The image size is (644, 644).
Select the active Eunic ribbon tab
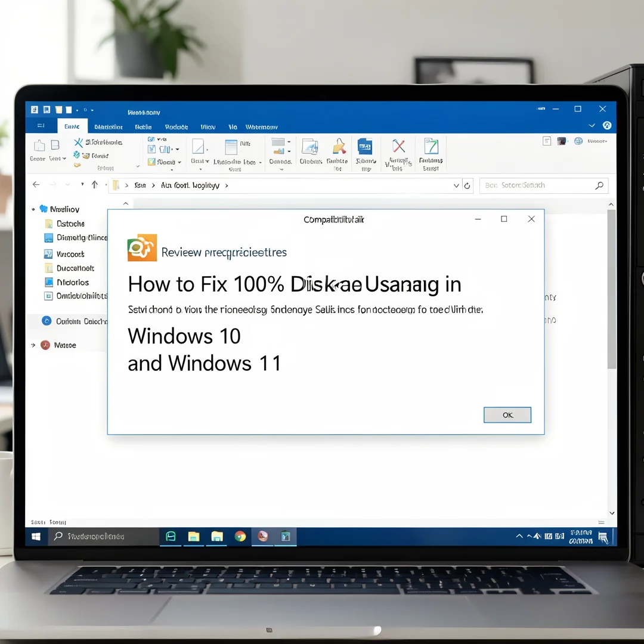pos(72,126)
